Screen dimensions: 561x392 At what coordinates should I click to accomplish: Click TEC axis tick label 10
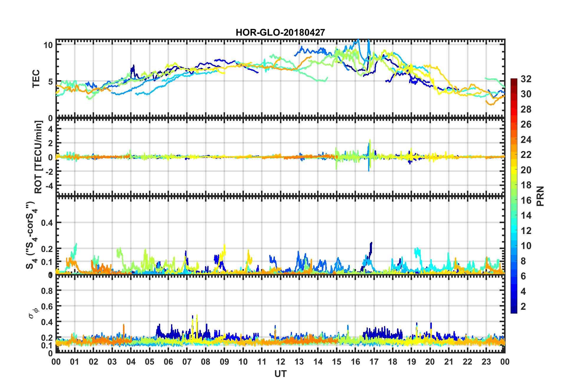tap(48, 45)
